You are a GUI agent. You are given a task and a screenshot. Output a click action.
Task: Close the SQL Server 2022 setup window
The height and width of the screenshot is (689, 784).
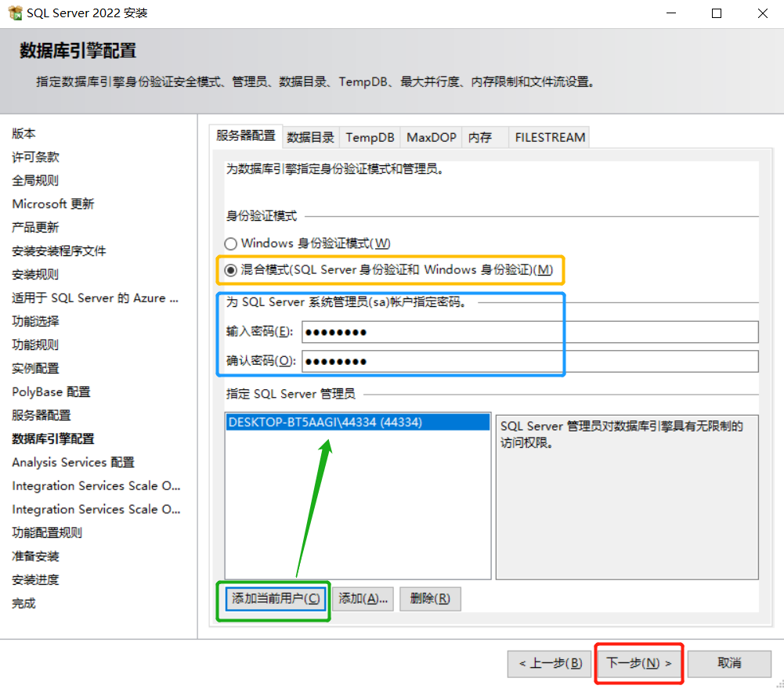tap(763, 13)
